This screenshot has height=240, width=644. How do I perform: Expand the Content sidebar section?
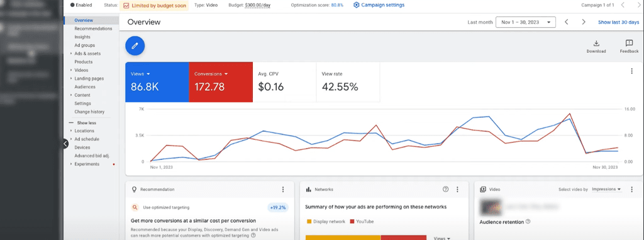(71, 95)
